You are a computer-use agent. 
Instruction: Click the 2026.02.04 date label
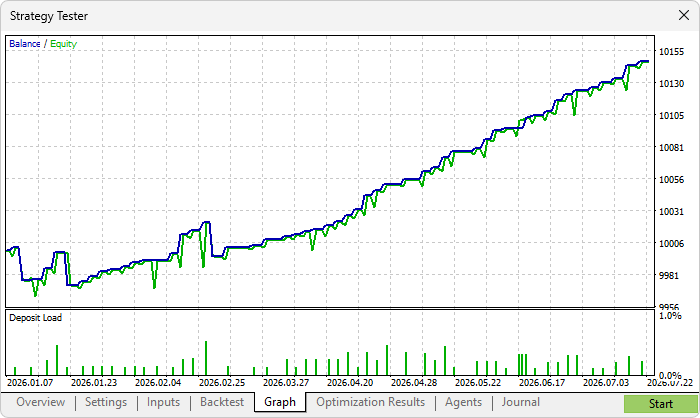(x=158, y=383)
